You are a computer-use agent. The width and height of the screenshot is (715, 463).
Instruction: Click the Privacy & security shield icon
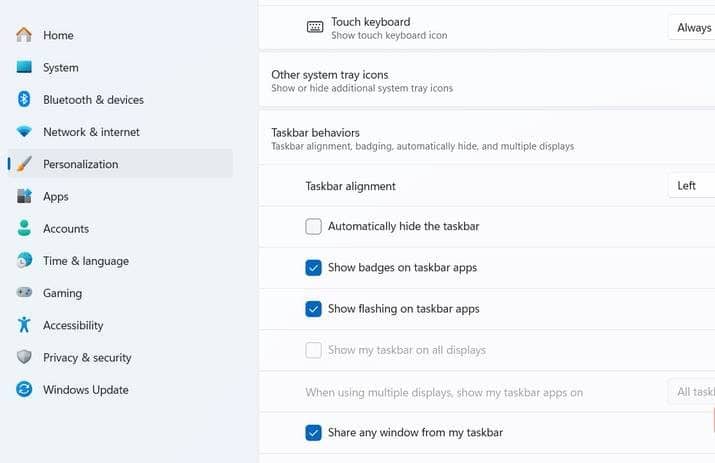(x=24, y=357)
